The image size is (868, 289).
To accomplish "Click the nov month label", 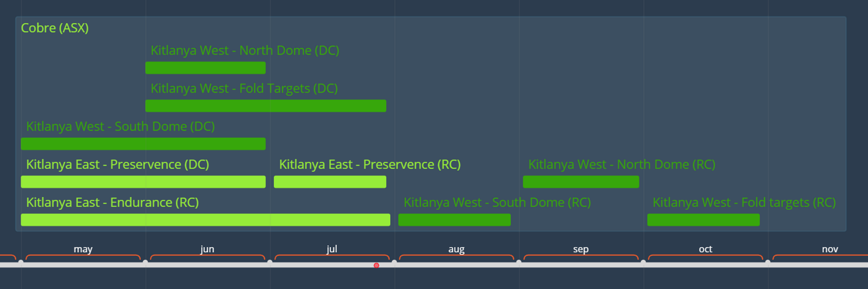I will [x=830, y=249].
